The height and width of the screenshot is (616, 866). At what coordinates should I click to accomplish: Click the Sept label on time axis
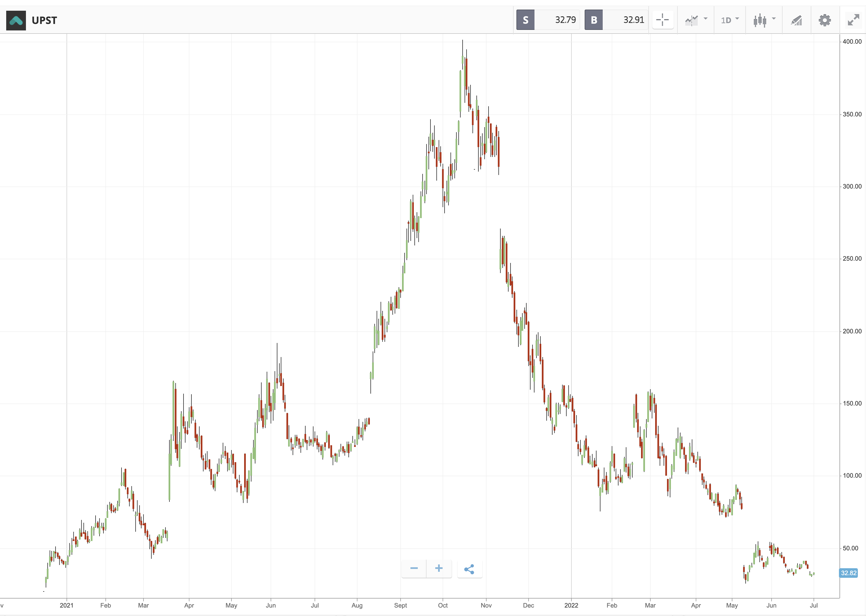click(400, 605)
